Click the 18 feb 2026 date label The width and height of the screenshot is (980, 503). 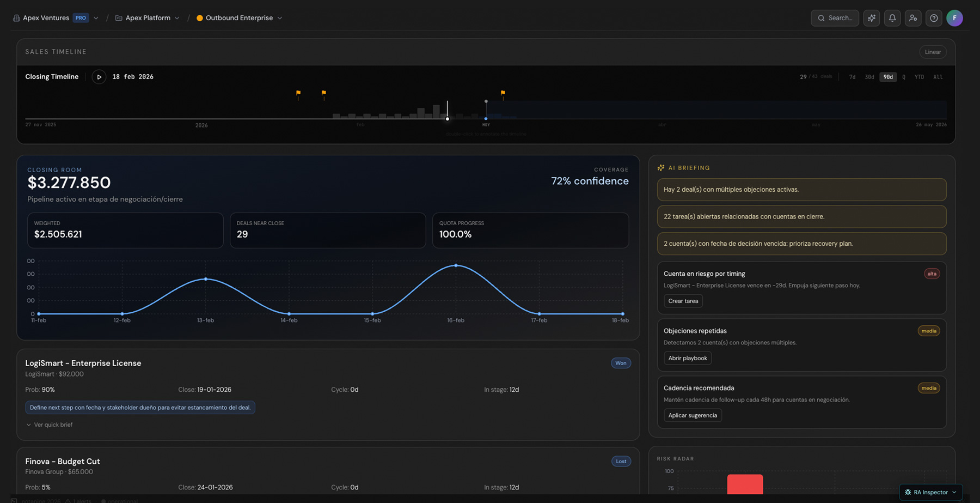click(133, 77)
